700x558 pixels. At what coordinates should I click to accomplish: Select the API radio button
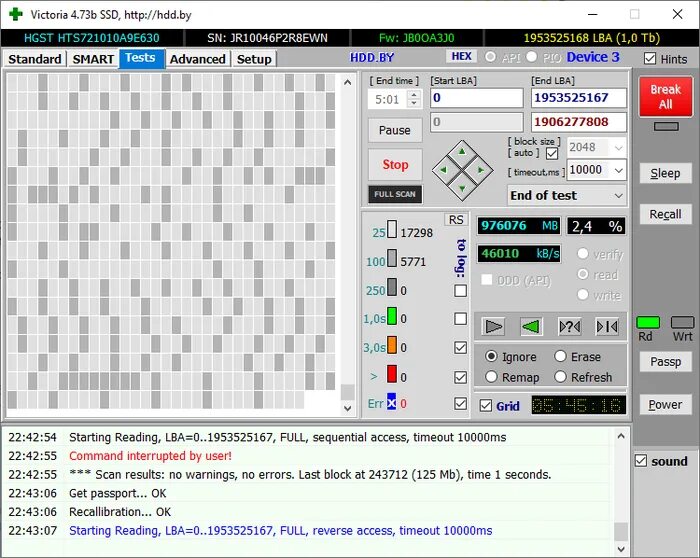click(490, 57)
